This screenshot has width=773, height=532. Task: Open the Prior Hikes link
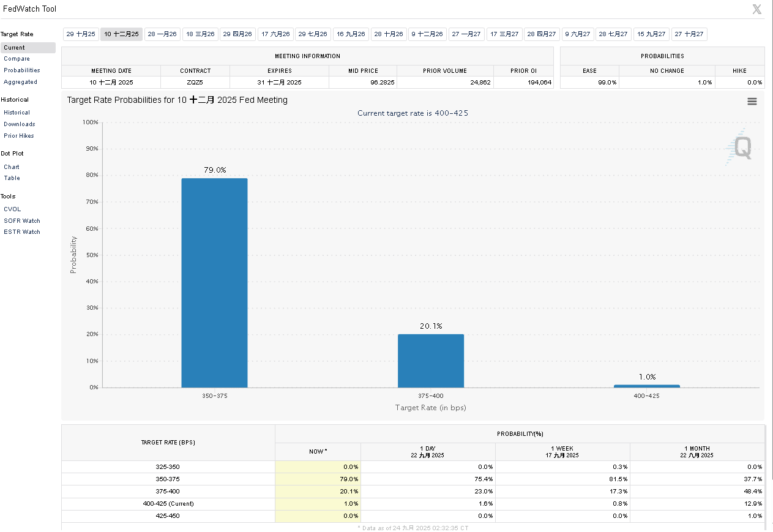[19, 136]
